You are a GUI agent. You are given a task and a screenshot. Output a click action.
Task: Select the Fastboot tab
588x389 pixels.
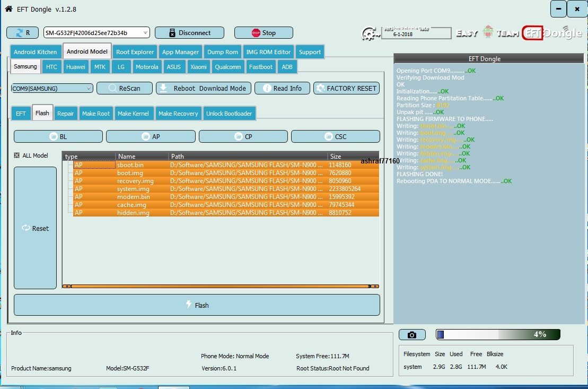(261, 67)
